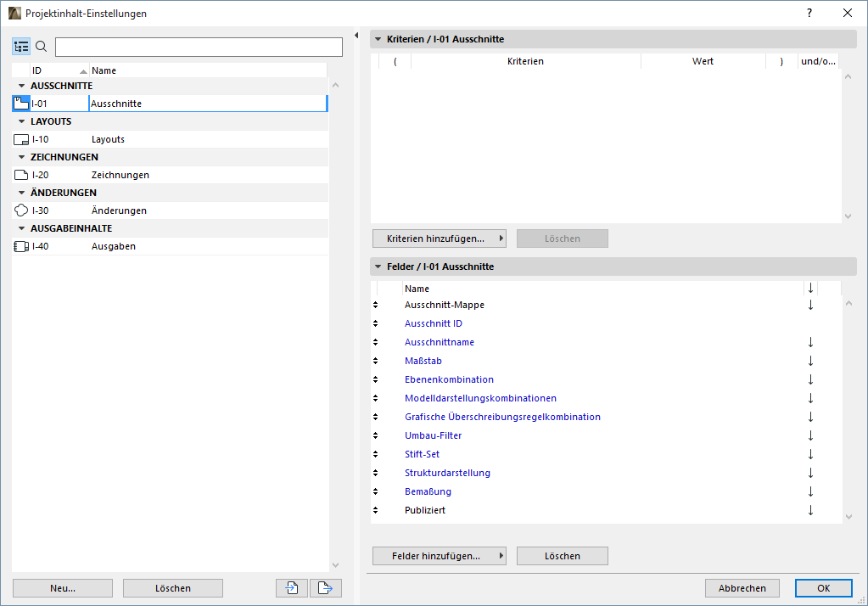Collapse the Felder / I-01 Ausschnitte panel
Screen dimensions: 868x606
[x=376, y=266]
